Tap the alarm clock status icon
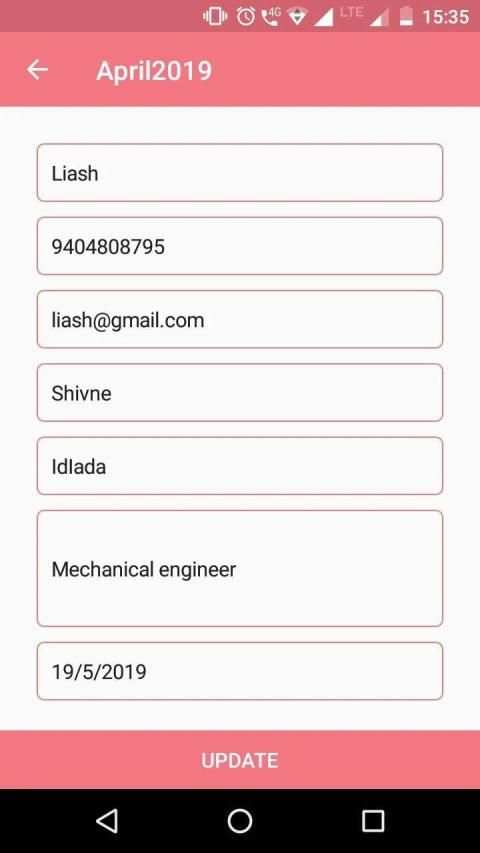The height and width of the screenshot is (853, 480). [245, 16]
